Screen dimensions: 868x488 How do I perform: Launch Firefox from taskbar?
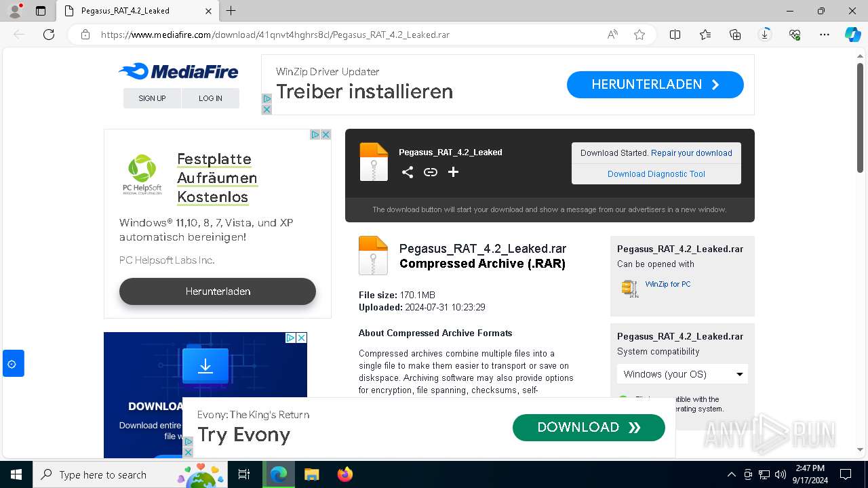coord(344,474)
